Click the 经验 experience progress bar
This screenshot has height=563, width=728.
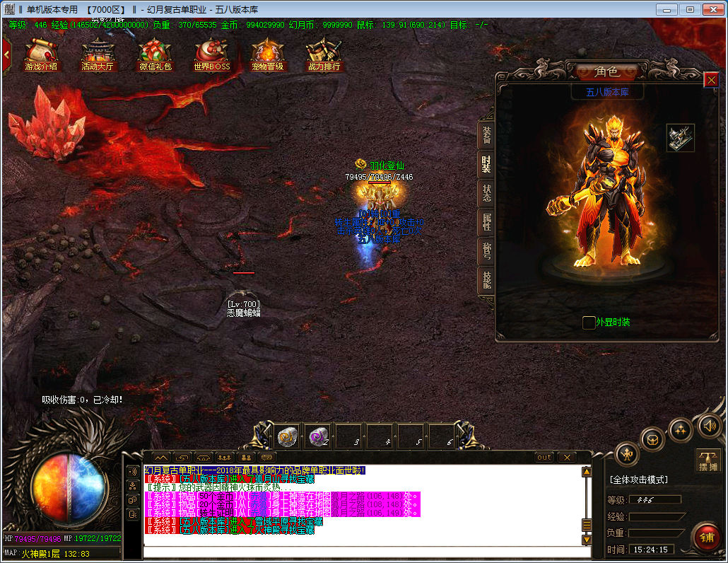[657, 516]
